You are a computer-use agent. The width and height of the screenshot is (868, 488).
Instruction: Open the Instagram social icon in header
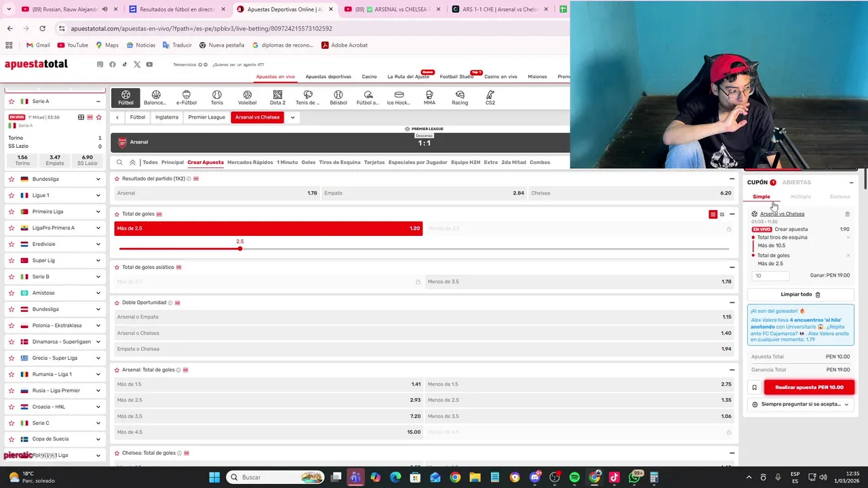tap(100, 64)
